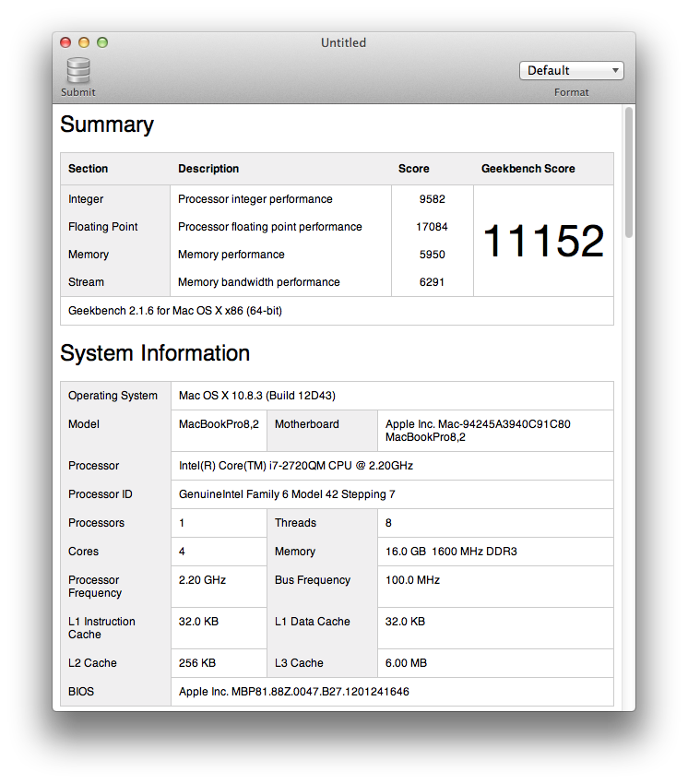This screenshot has height=784, width=688.
Task: Click the vertical scrollbar thumb
Action: point(628,172)
